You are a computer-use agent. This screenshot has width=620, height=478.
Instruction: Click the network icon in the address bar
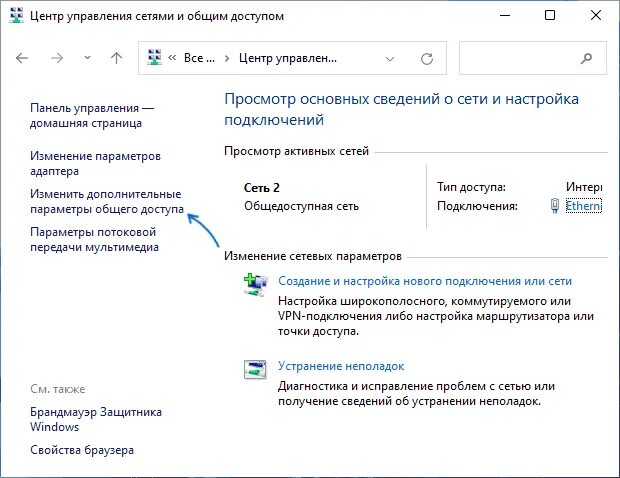pyautogui.click(x=154, y=57)
